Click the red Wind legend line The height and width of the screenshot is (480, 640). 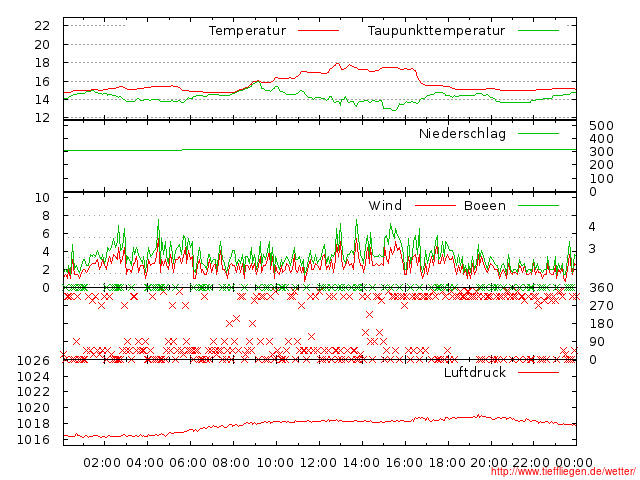[435, 205]
